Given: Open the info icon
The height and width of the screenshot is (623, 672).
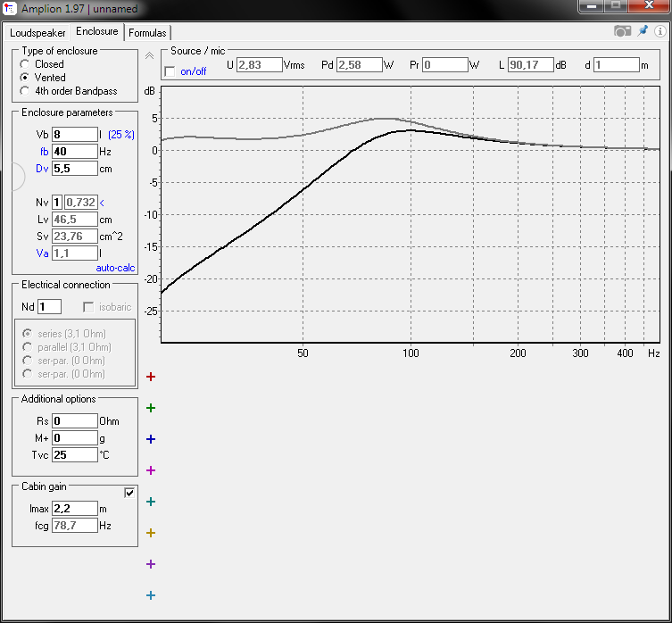Looking at the screenshot, I should click(x=660, y=31).
